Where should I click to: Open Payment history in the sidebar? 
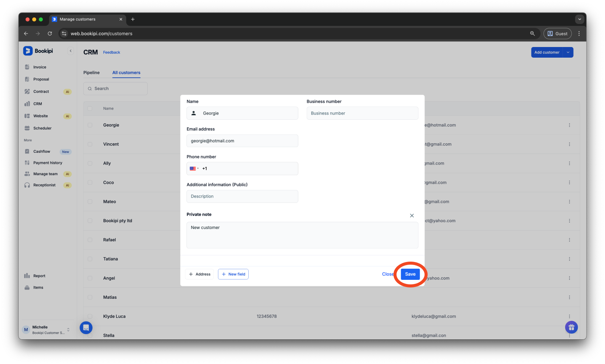pos(47,163)
